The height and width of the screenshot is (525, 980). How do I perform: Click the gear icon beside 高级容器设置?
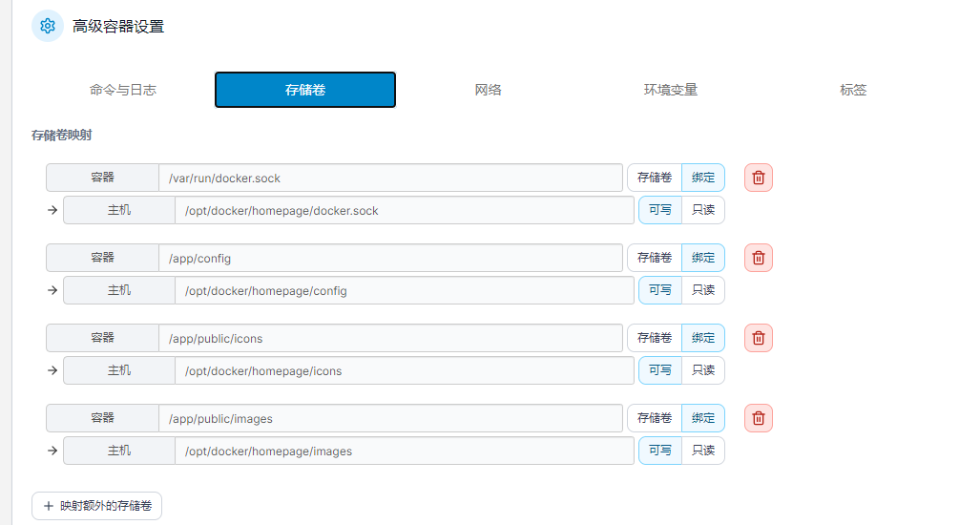pos(48,27)
